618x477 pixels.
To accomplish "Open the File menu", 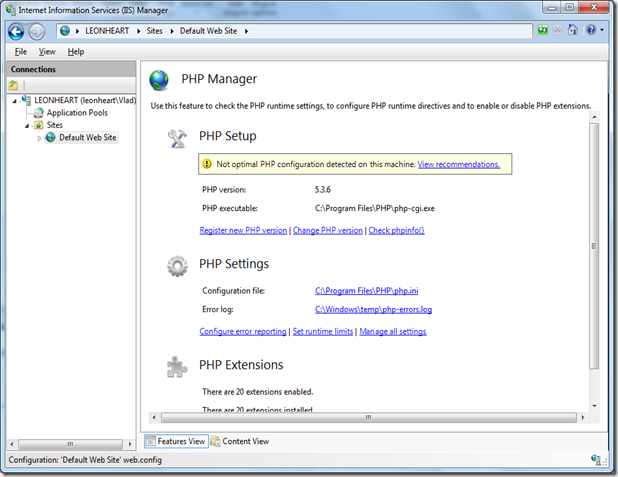I will pos(20,52).
